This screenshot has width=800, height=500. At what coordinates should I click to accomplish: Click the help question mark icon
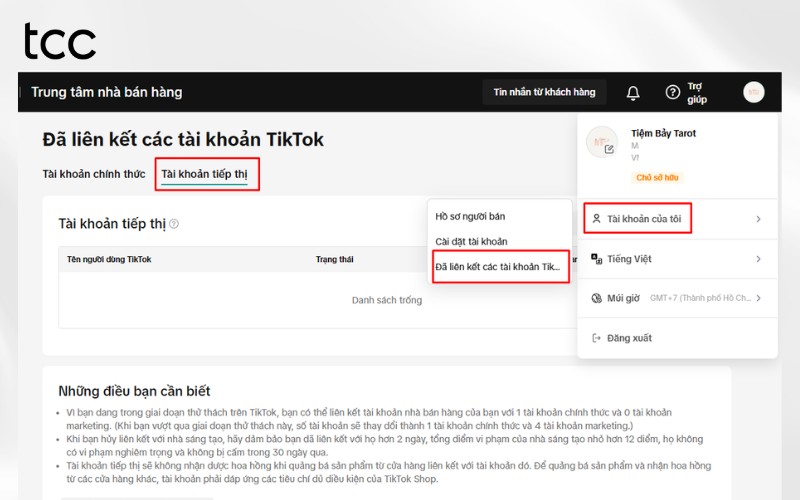pyautogui.click(x=672, y=92)
